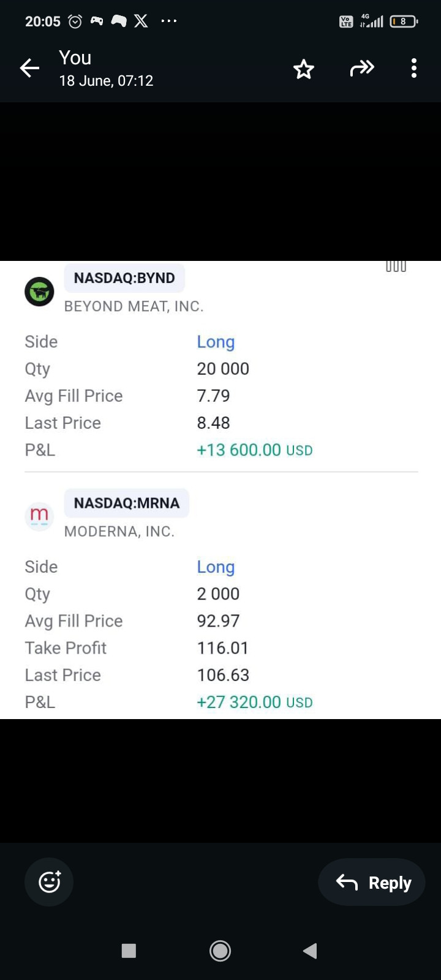This screenshot has height=980, width=441.
Task: Tap the back arrow to exit viewer
Action: coord(29,68)
